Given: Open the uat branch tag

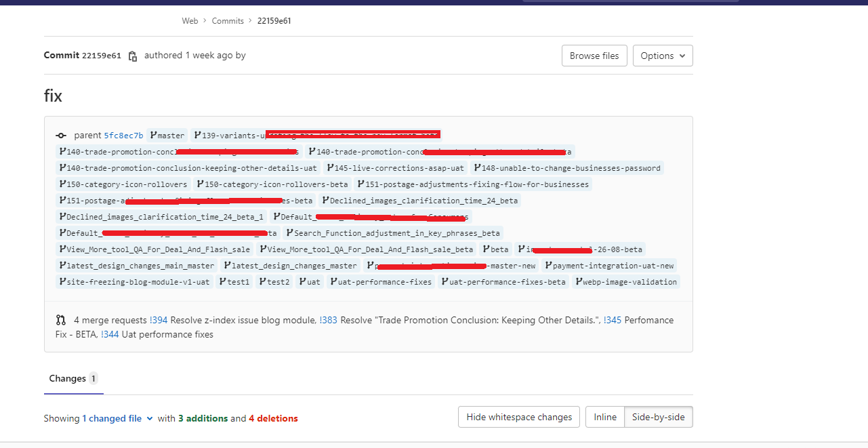Looking at the screenshot, I should click(310, 282).
